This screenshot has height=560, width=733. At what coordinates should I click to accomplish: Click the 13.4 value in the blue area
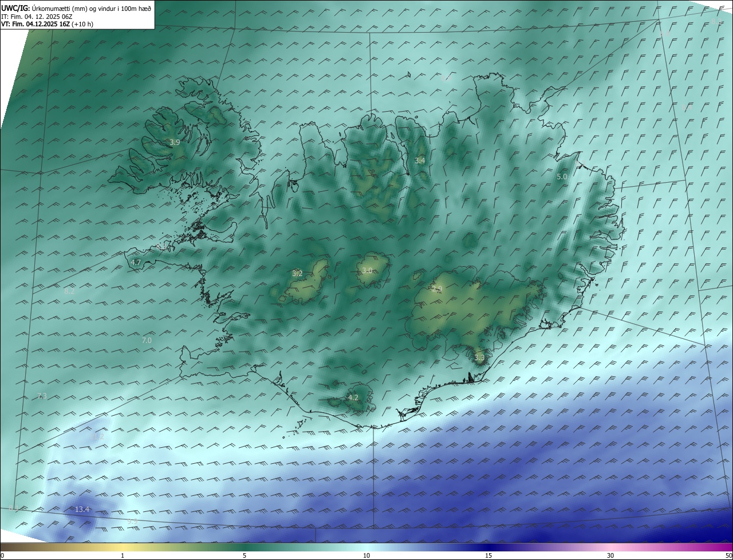coord(82,509)
